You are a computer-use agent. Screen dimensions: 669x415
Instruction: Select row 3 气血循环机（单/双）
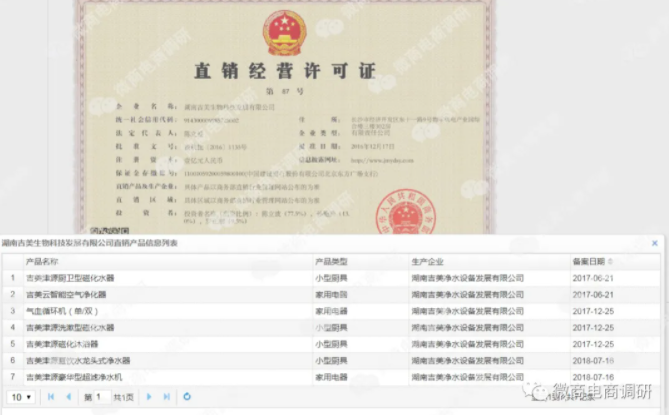coord(331,311)
